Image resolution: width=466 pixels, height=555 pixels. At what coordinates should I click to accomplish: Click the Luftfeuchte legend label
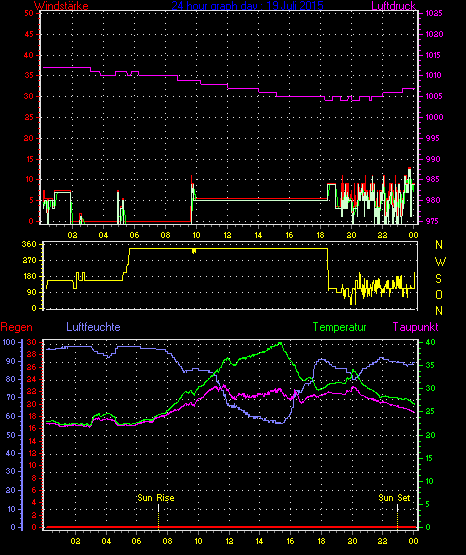(x=93, y=327)
